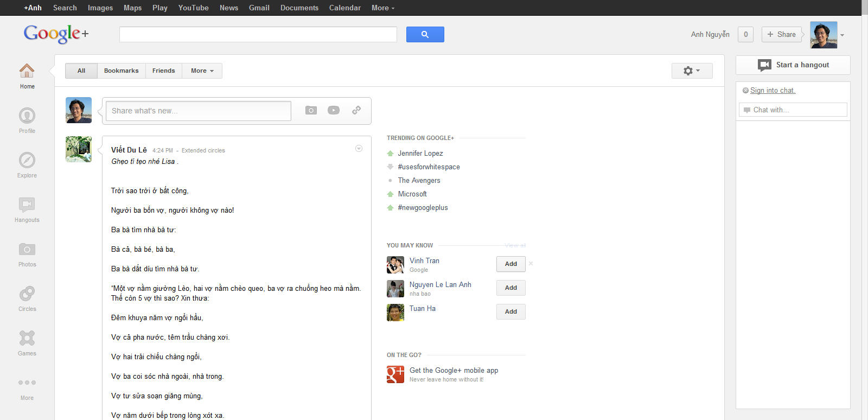The image size is (868, 420).
Task: Open Calendar in the top bar
Action: (345, 8)
